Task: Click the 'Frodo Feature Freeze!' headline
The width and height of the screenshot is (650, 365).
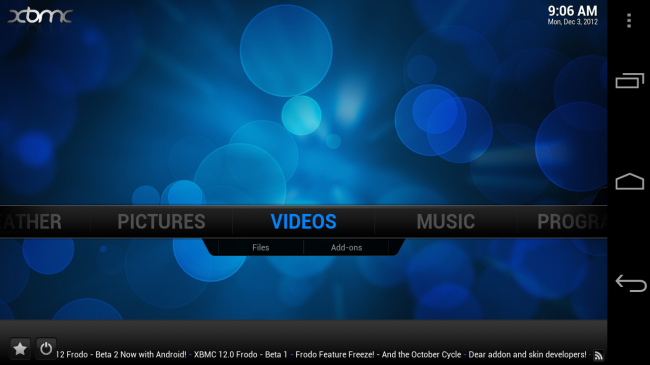Action: [x=335, y=355]
